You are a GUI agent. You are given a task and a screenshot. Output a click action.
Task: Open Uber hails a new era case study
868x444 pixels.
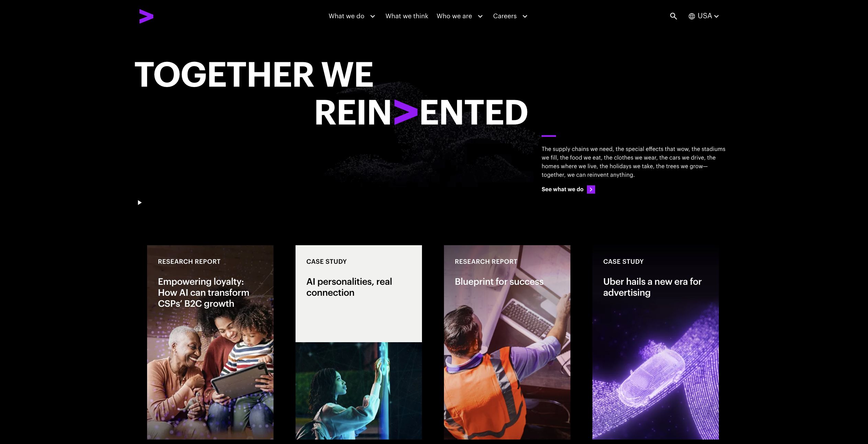click(652, 287)
